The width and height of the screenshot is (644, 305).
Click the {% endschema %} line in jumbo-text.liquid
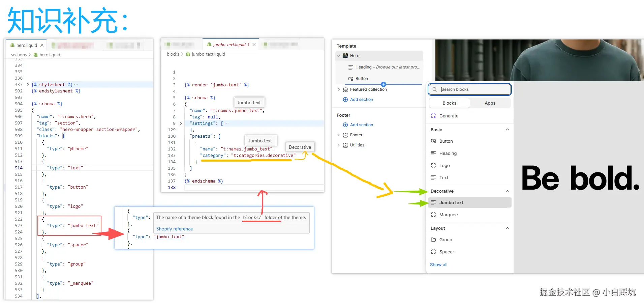point(204,181)
